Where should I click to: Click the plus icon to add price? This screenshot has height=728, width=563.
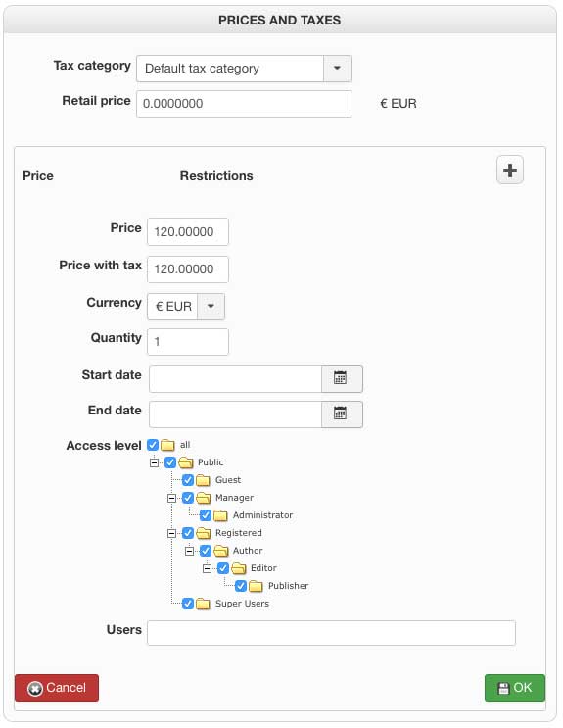pos(509,170)
